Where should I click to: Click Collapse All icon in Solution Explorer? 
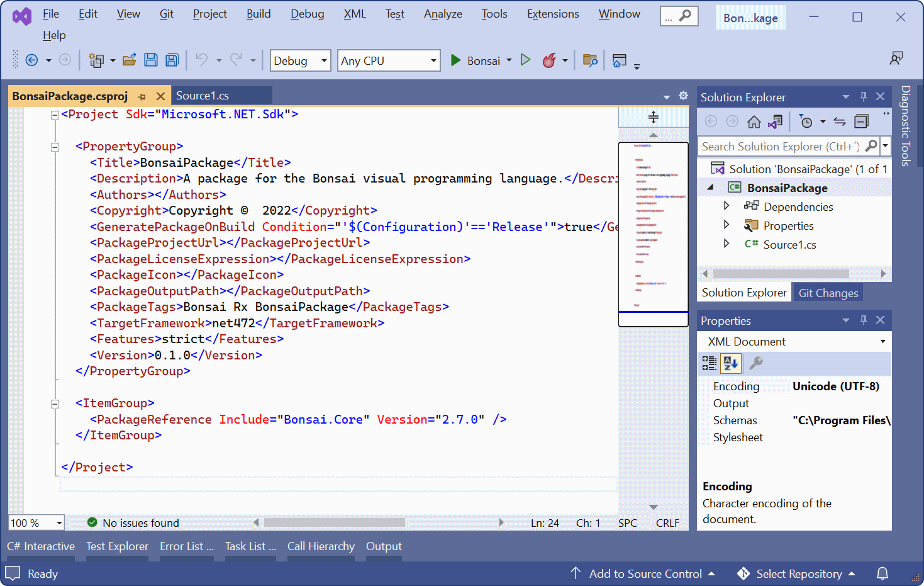pos(861,121)
